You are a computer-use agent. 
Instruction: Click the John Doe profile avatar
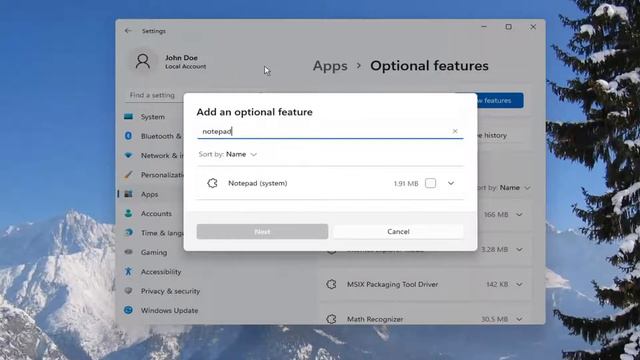point(143,62)
